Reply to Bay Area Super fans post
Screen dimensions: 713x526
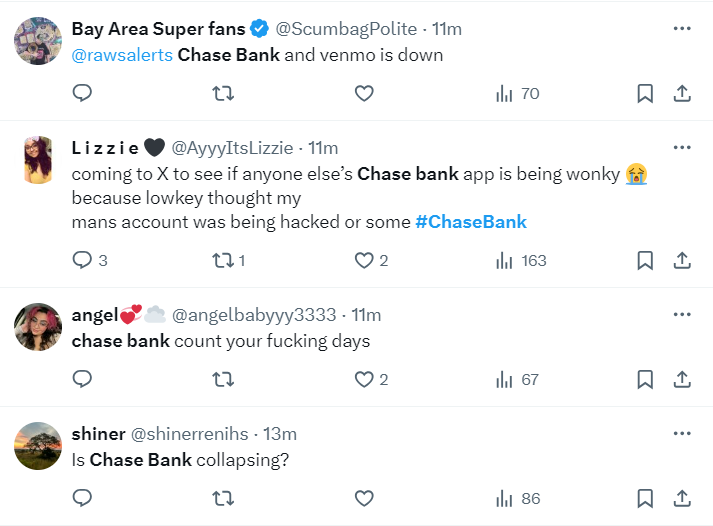click(83, 93)
